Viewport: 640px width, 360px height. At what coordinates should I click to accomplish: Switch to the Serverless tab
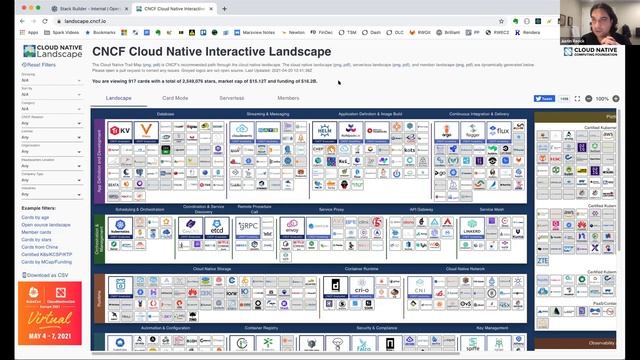pos(231,98)
